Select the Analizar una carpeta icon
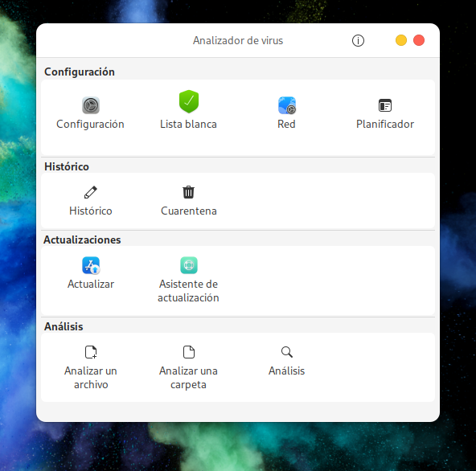Screen dimensions: 476x471 tap(189, 352)
